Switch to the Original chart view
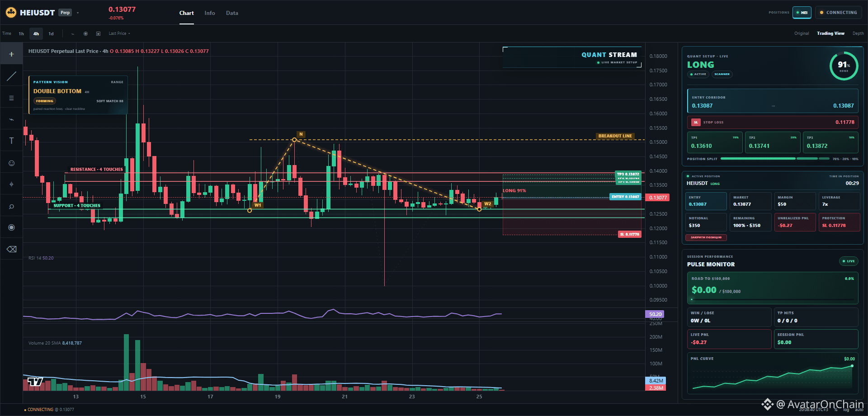Image resolution: width=868 pixels, height=416 pixels. [x=802, y=33]
